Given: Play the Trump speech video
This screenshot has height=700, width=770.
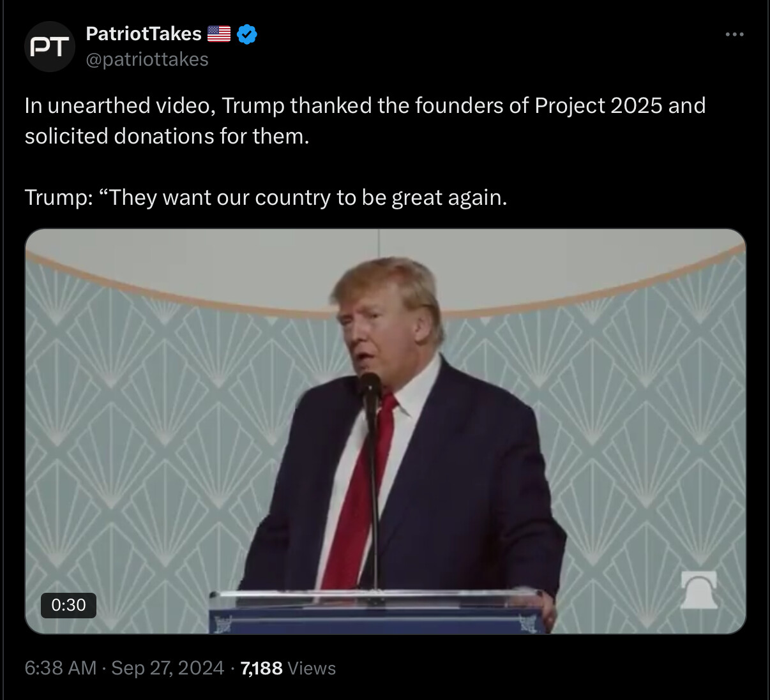Looking at the screenshot, I should pos(385,431).
